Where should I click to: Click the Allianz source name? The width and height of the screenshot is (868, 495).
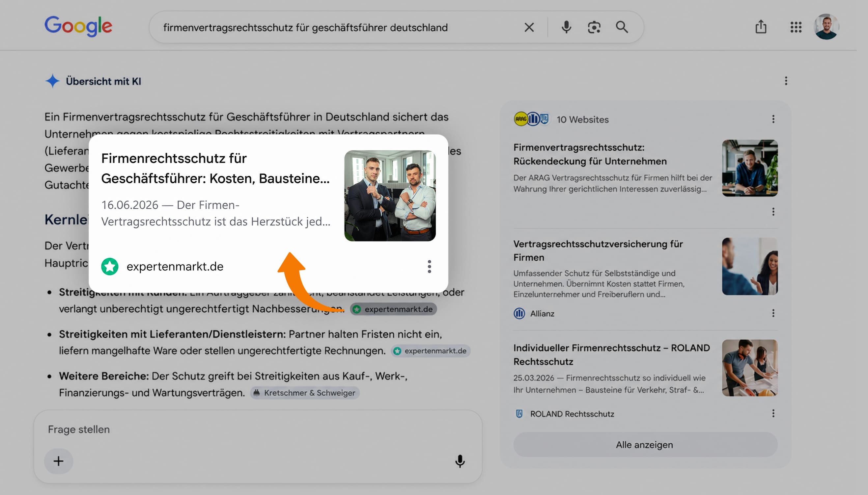(542, 313)
